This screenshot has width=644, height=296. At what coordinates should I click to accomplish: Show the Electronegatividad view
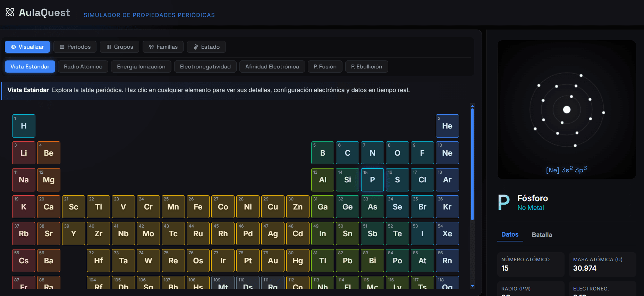click(x=205, y=67)
